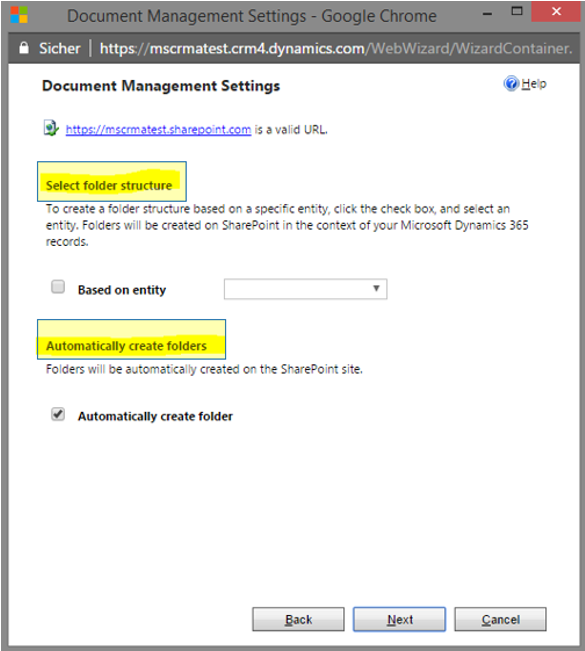Enable the Based on entity checkbox
585x651 pixels.
(x=58, y=287)
